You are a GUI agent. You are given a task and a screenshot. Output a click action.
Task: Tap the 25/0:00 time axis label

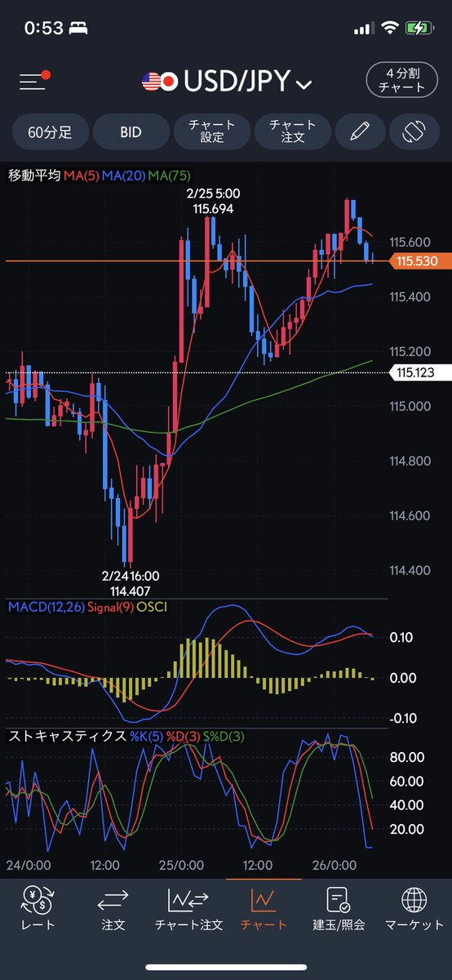tap(181, 865)
